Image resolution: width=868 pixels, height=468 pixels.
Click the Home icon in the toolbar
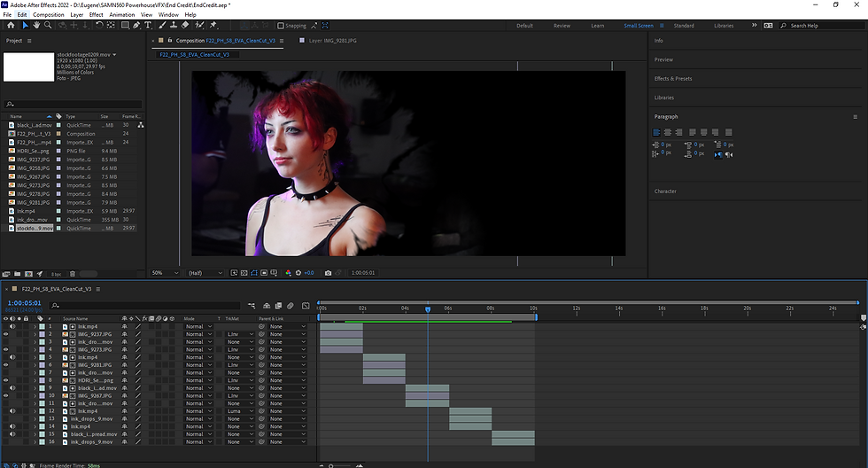pos(10,26)
